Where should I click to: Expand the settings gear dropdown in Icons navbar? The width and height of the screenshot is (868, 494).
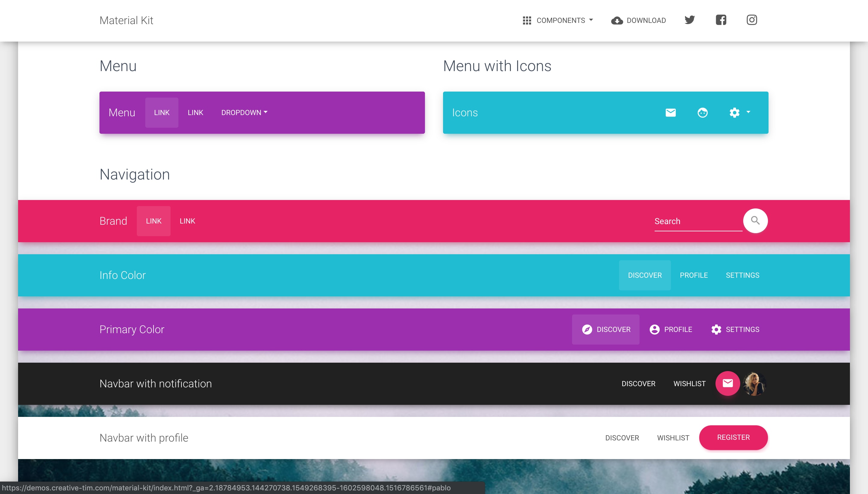[740, 113]
